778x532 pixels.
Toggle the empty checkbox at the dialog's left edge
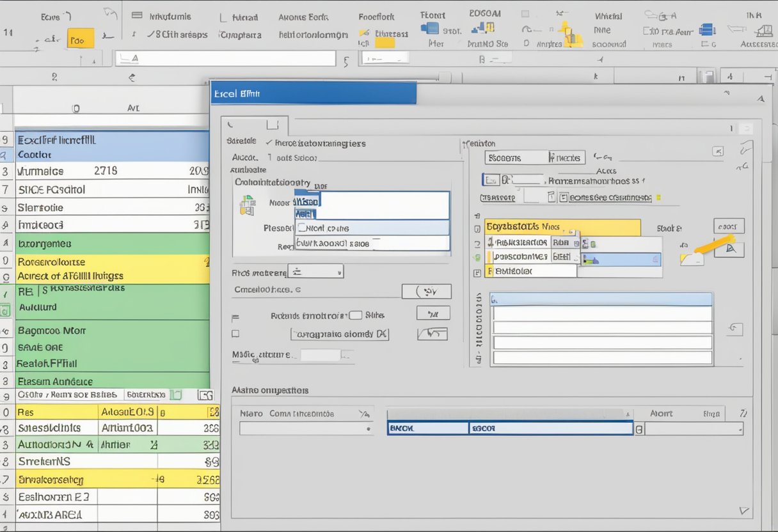pyautogui.click(x=235, y=333)
